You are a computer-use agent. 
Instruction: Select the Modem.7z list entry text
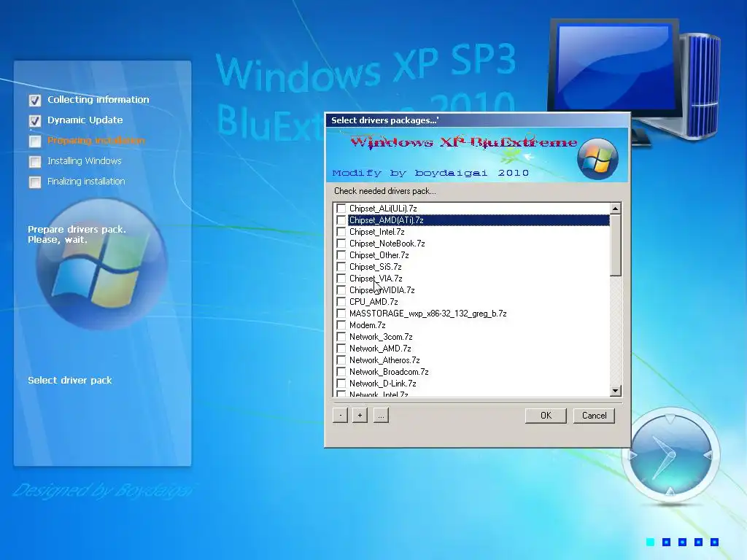(368, 325)
